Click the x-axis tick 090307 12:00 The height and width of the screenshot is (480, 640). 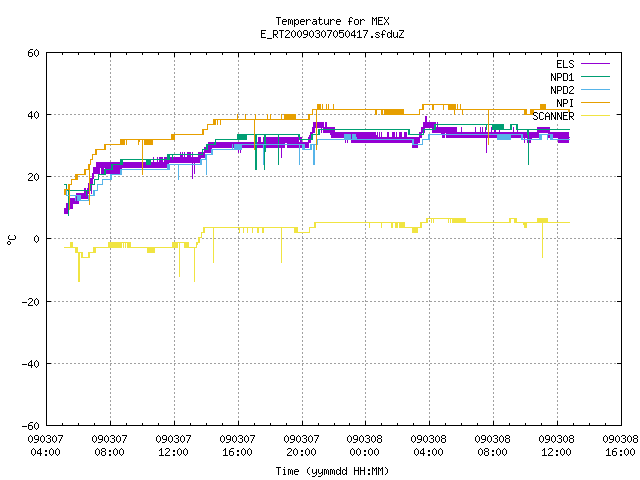click(173, 446)
